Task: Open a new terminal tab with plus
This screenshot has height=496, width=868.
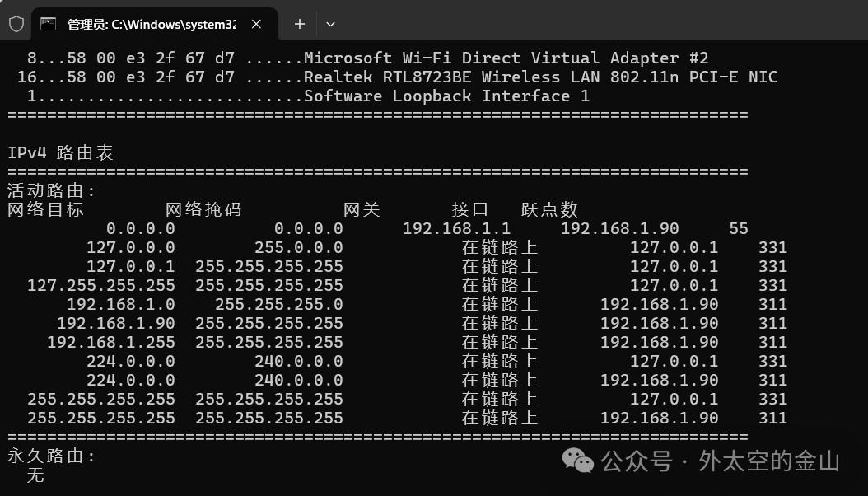Action: [300, 24]
